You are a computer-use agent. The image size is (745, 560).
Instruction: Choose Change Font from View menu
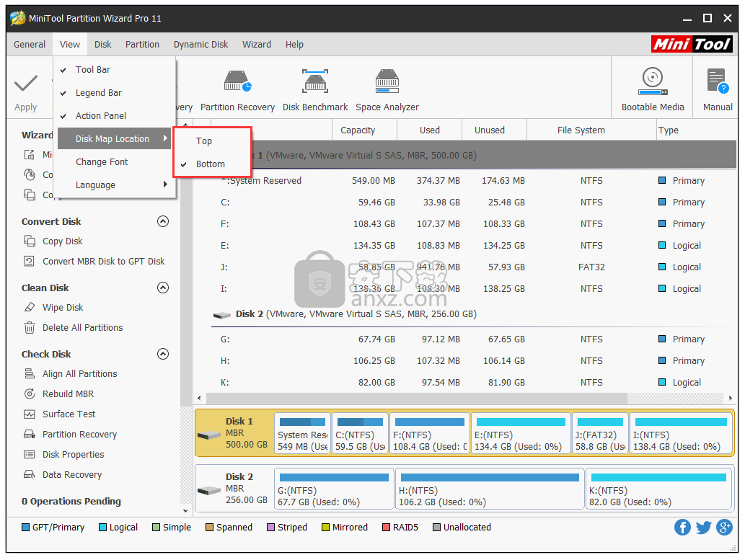[102, 162]
